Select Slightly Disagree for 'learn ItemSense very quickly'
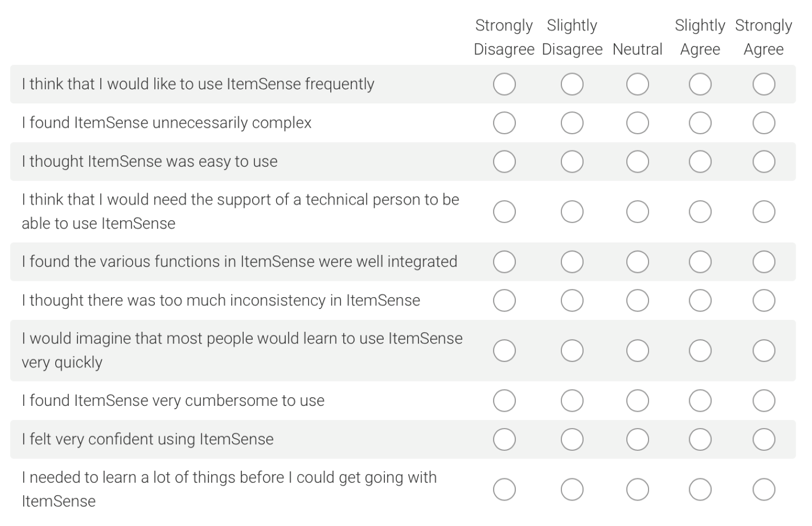This screenshot has height=526, width=812. click(572, 351)
